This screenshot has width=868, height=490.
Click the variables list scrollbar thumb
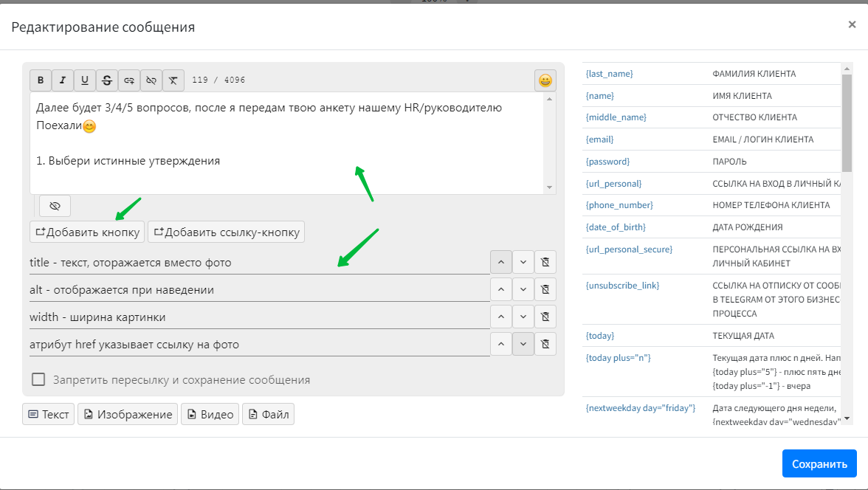(x=847, y=123)
